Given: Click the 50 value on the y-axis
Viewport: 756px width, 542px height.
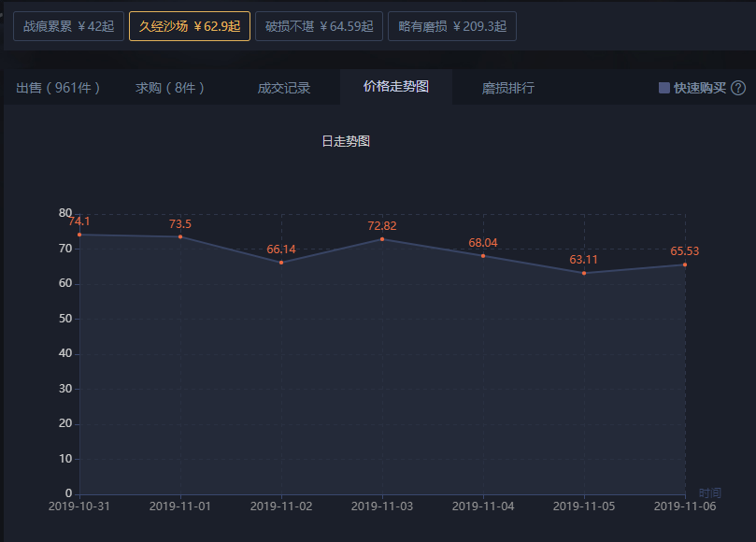Looking at the screenshot, I should pyautogui.click(x=65, y=319).
